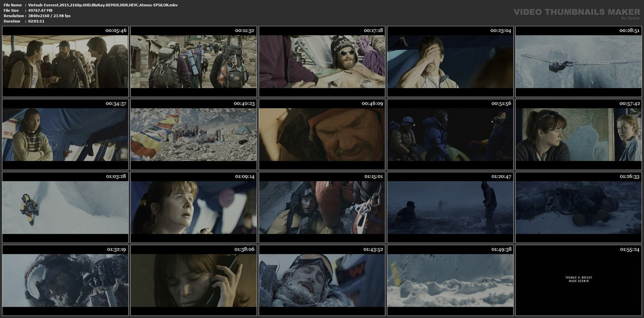Click the duration value 02:01:11
The width and height of the screenshot is (644, 318).
(36, 21)
